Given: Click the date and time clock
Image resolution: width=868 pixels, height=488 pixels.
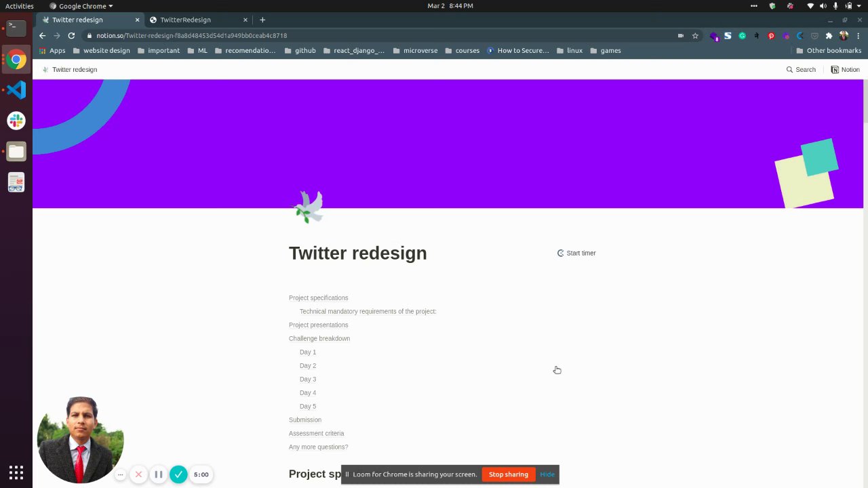Looking at the screenshot, I should click(450, 6).
